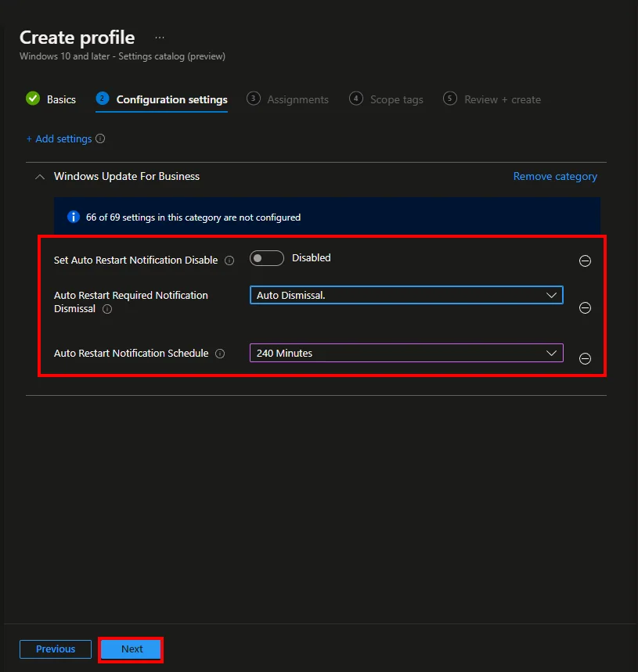Open the Scope tags step
The height and width of the screenshot is (672, 638).
(x=386, y=99)
